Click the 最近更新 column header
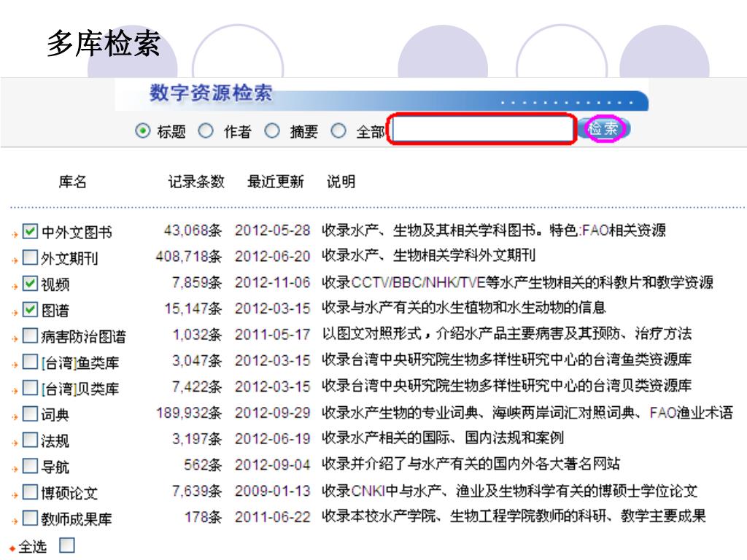The image size is (747, 560). 275,182
